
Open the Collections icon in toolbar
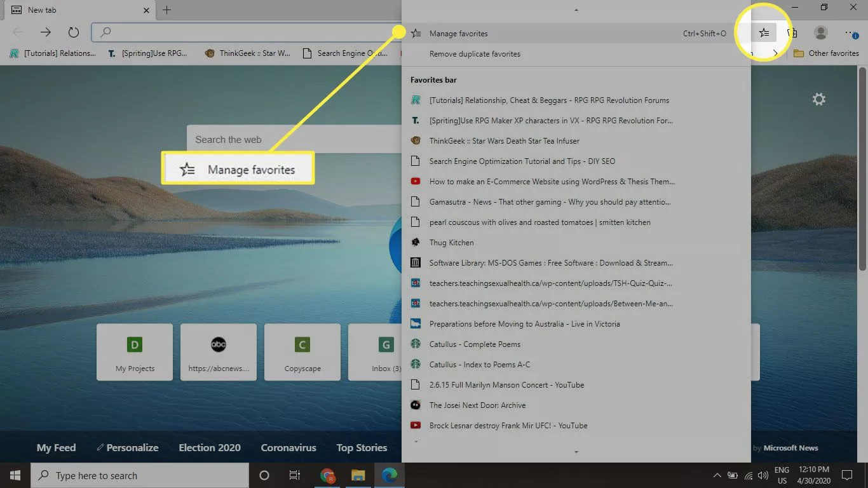[x=792, y=32]
